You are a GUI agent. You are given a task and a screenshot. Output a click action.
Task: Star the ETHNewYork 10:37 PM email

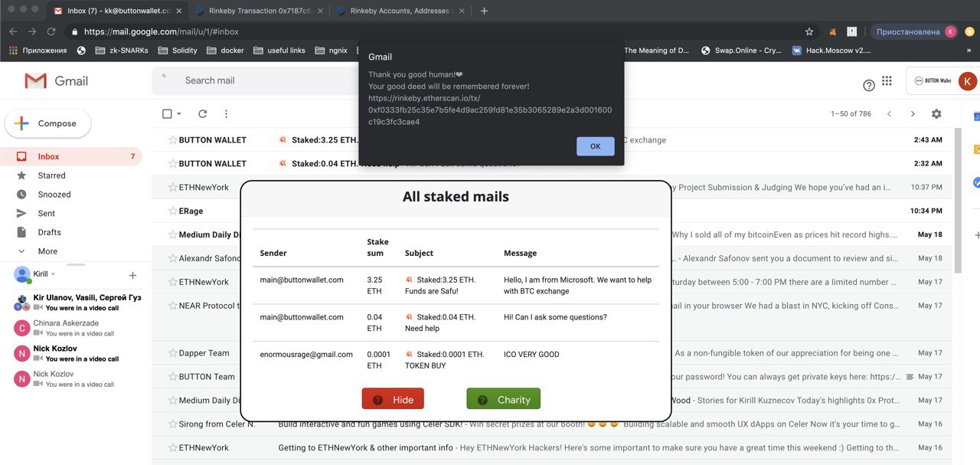pyautogui.click(x=172, y=188)
